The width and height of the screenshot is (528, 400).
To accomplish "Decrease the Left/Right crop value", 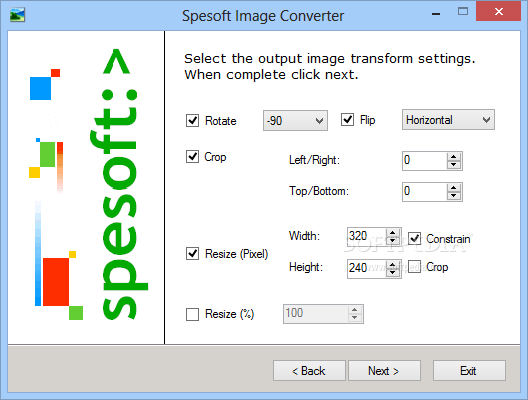I will tap(454, 165).
